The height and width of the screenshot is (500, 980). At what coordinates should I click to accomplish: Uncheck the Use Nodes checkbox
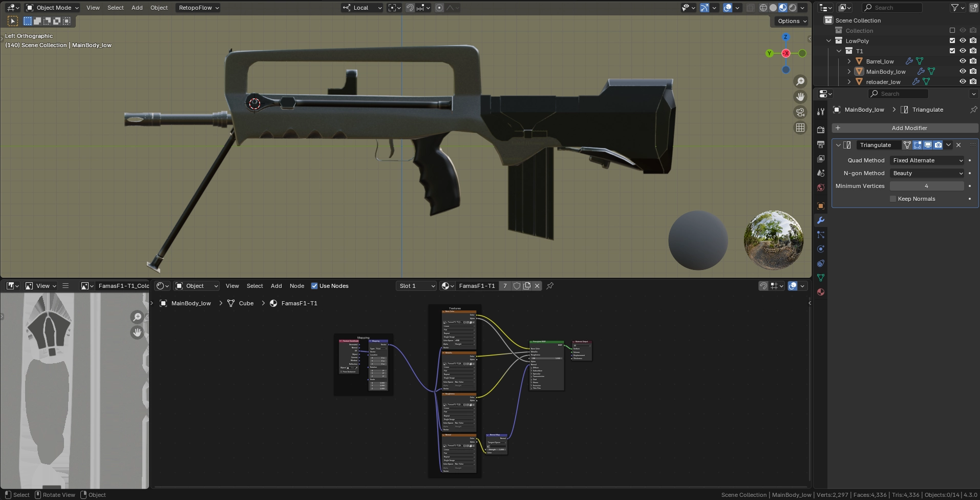click(314, 286)
